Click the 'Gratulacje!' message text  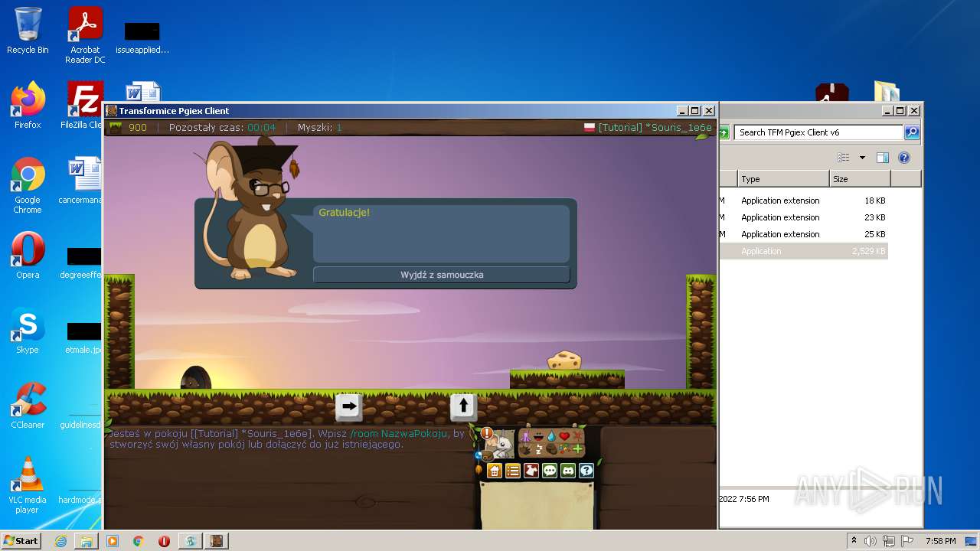coord(344,212)
